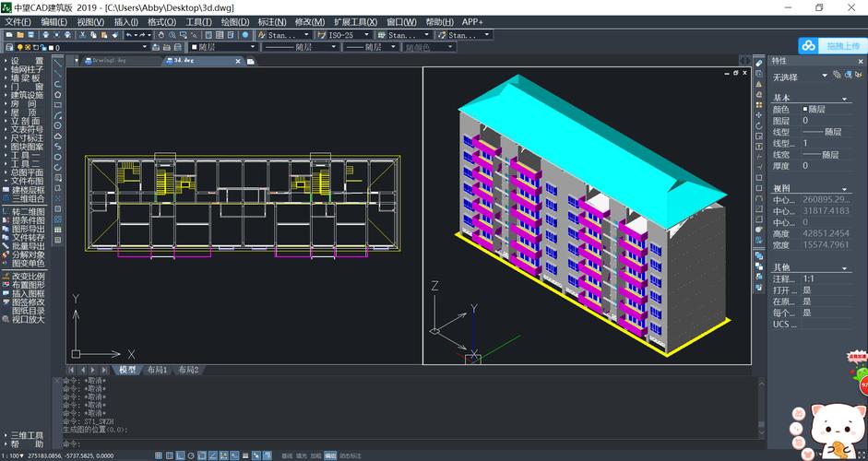
Task: Click the 插入图框 tool
Action: tap(24, 293)
